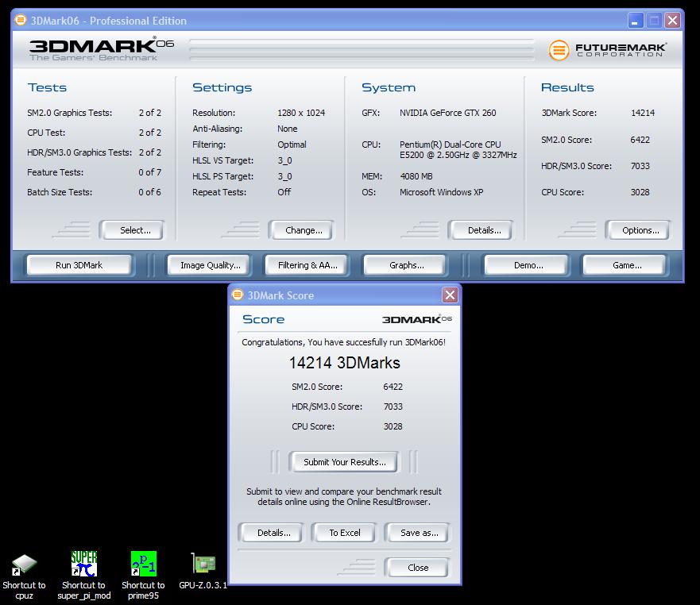Viewport: 700px width, 605px height.
Task: Open results Options... button
Action: pyautogui.click(x=640, y=230)
